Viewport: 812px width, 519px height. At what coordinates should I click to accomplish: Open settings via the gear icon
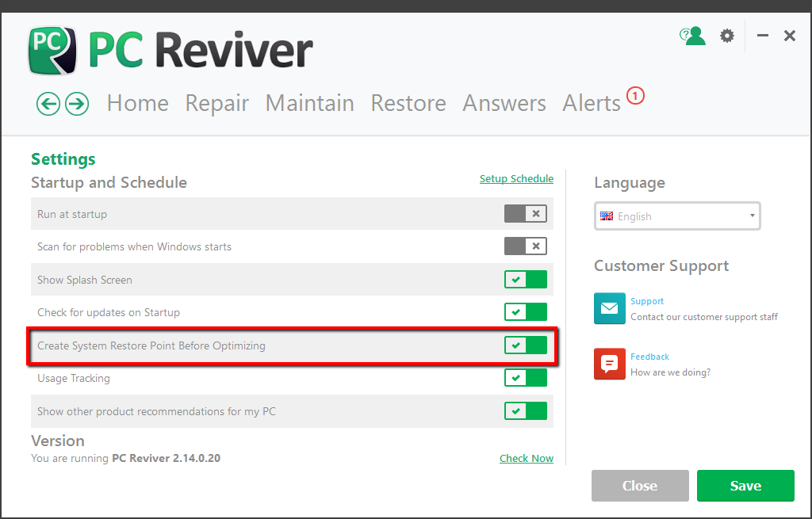tap(727, 36)
